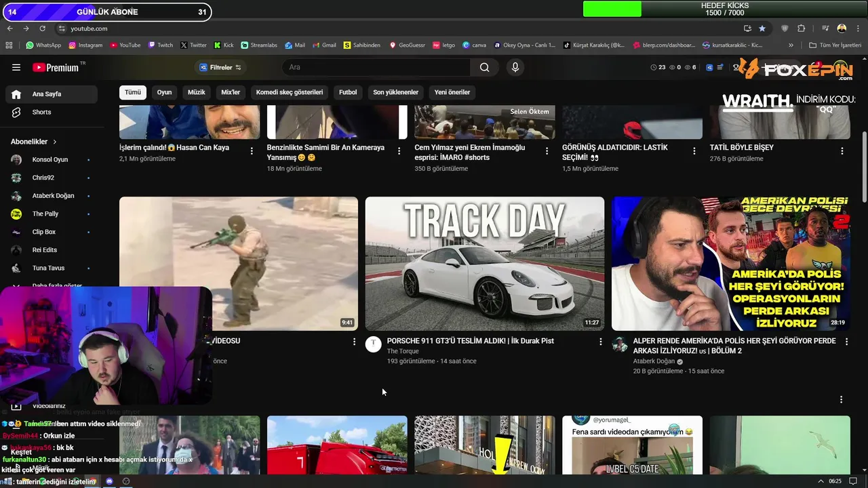Play the TRACK DAY Porsche thumbnail
This screenshot has height=488, width=868.
click(484, 264)
